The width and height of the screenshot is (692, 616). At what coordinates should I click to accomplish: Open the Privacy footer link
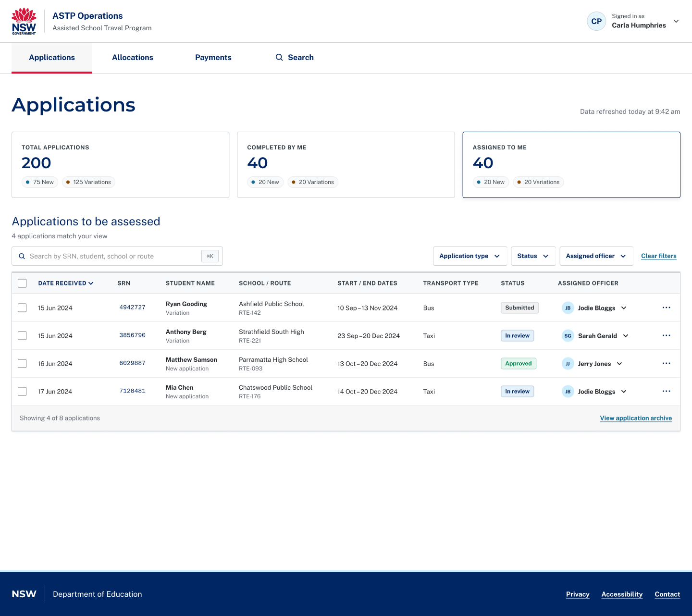pos(578,594)
